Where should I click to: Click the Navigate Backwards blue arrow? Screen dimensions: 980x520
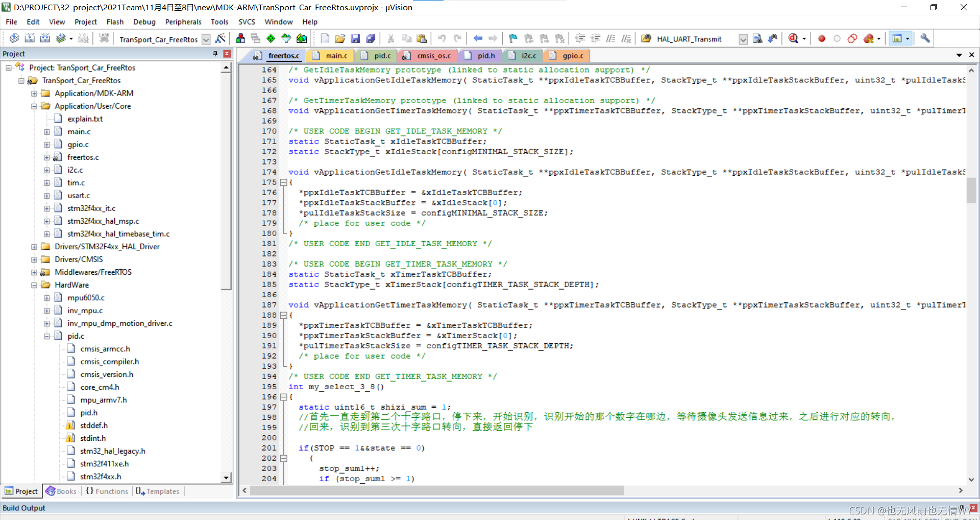click(478, 38)
